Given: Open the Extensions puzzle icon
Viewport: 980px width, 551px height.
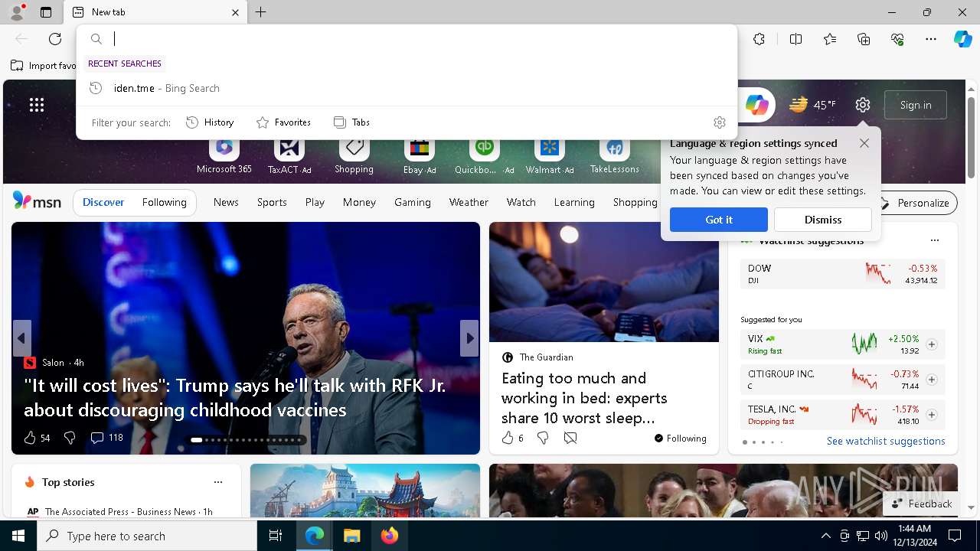Looking at the screenshot, I should tap(759, 39).
